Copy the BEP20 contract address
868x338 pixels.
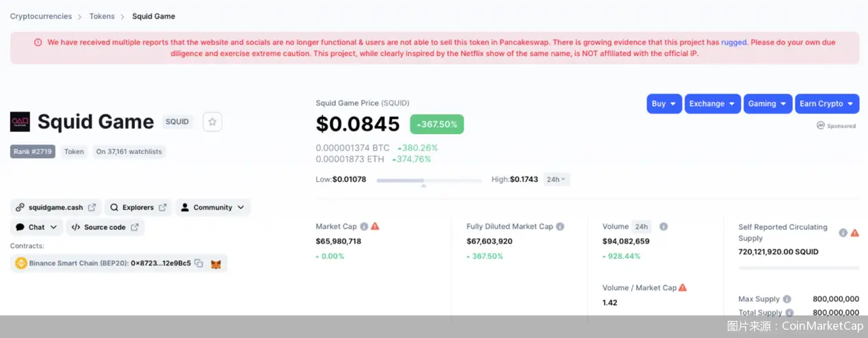[198, 263]
